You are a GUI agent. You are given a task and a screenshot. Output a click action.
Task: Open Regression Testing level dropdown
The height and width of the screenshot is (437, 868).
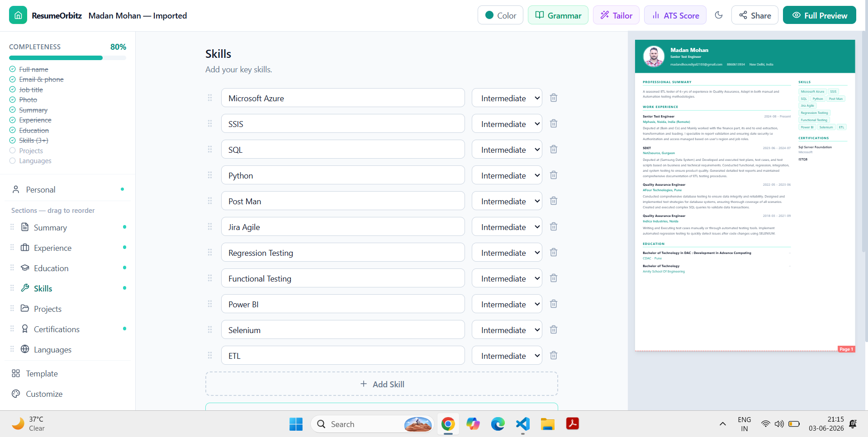(507, 252)
